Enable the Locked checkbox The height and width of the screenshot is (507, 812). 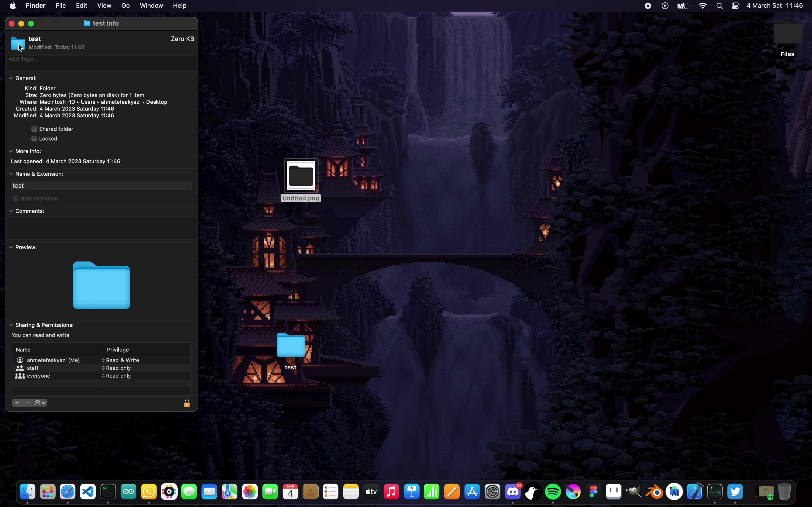(x=34, y=139)
